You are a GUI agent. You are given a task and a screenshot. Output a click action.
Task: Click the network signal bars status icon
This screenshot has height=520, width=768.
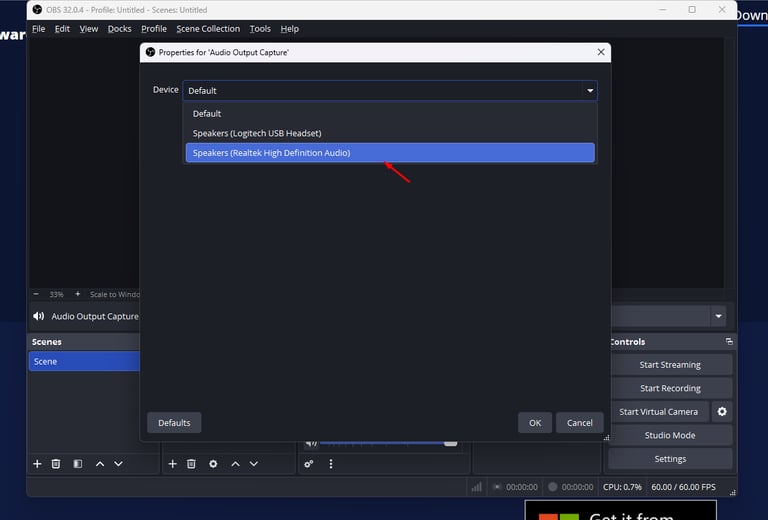click(x=477, y=487)
